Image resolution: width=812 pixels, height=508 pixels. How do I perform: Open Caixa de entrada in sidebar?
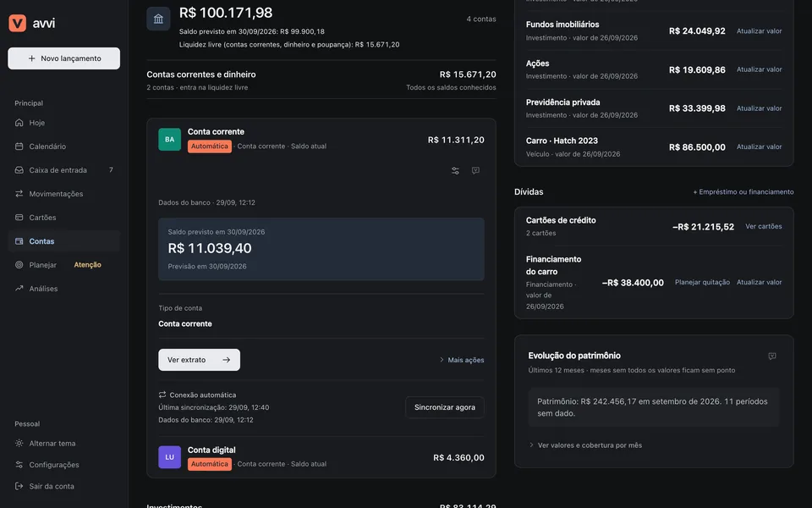tap(63, 170)
